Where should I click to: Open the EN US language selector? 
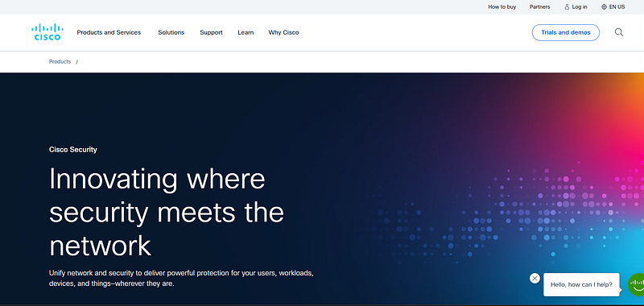613,7
